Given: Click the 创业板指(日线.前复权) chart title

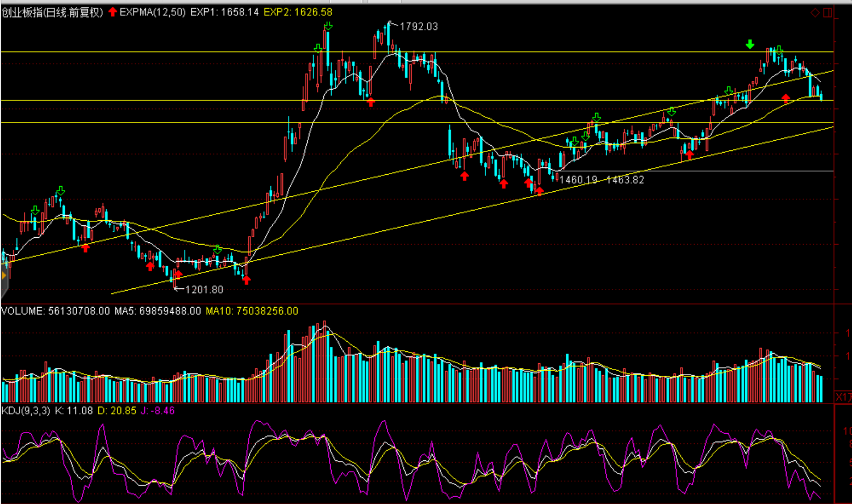Looking at the screenshot, I should click(x=52, y=12).
